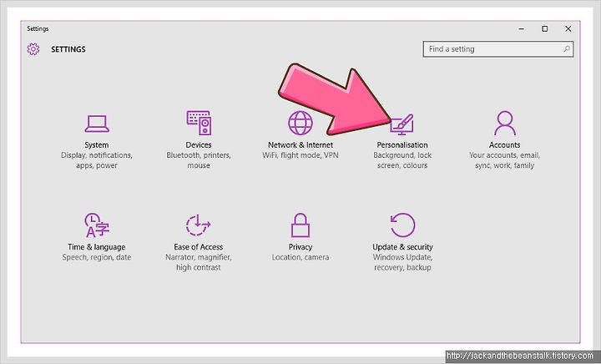
Task: Open the Privacy padlock icon
Action: pos(300,225)
